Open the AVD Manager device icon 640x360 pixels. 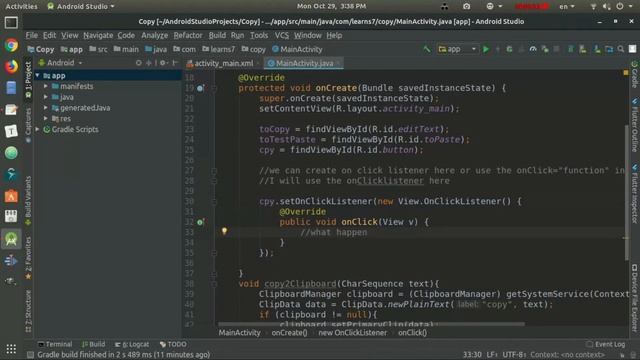583,49
